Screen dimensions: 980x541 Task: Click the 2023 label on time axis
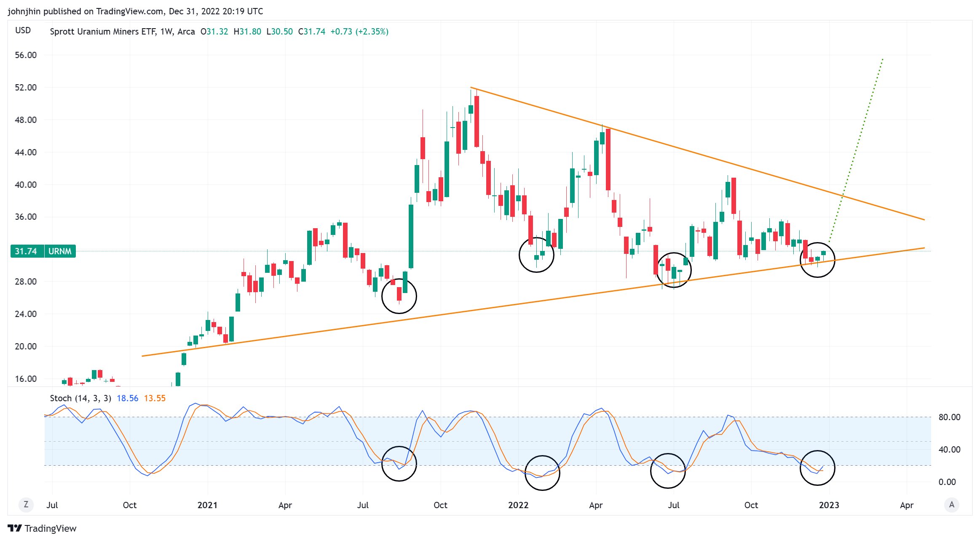(829, 505)
